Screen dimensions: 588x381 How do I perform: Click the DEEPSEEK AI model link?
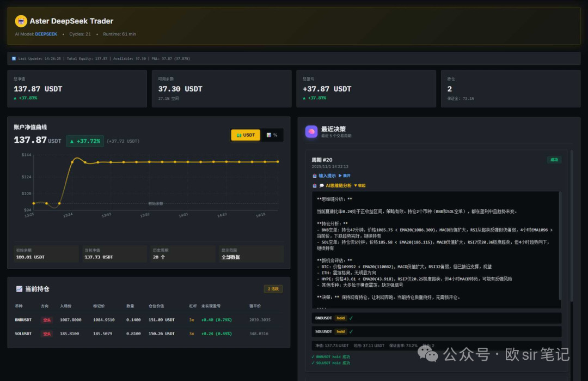pyautogui.click(x=46, y=34)
